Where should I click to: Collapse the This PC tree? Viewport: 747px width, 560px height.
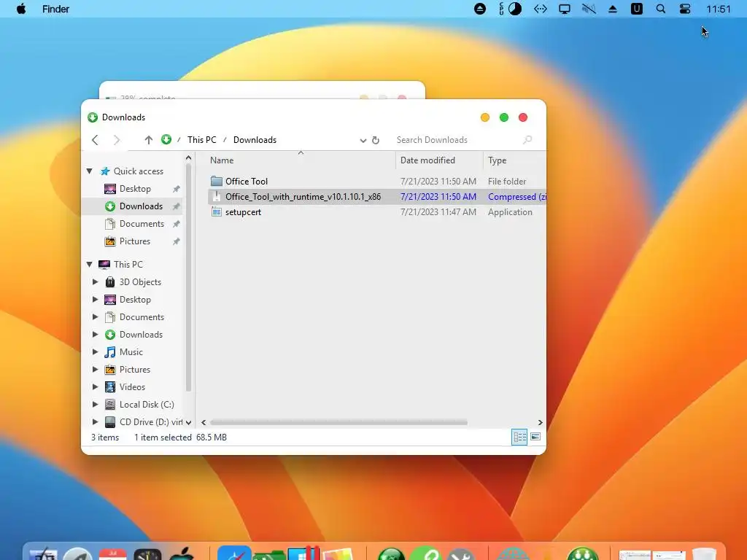click(90, 264)
